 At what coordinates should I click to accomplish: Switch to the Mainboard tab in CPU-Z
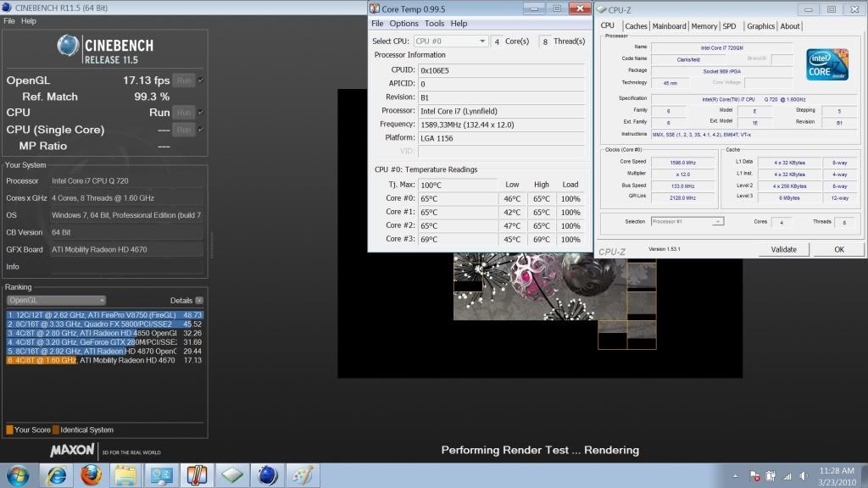pos(669,26)
